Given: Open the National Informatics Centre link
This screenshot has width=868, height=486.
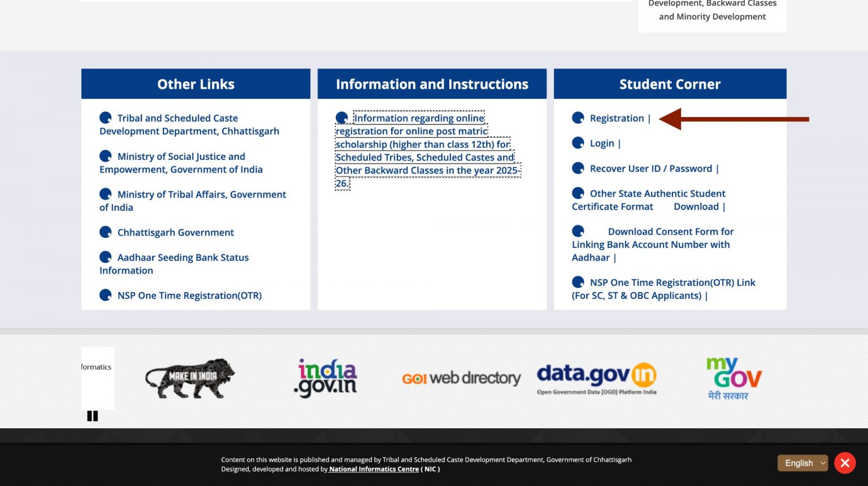Looking at the screenshot, I should coord(374,469).
